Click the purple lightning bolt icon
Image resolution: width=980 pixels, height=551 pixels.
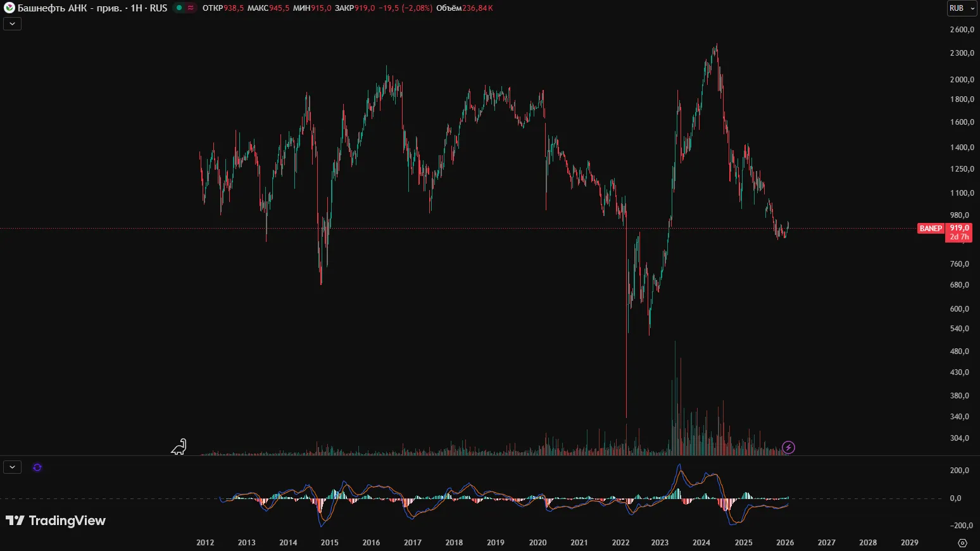(x=788, y=448)
